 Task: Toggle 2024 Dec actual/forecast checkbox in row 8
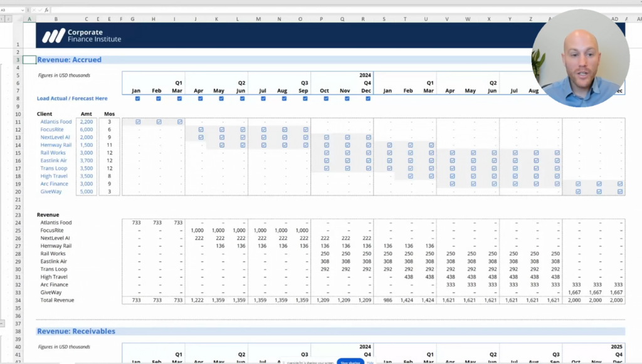[x=368, y=98]
